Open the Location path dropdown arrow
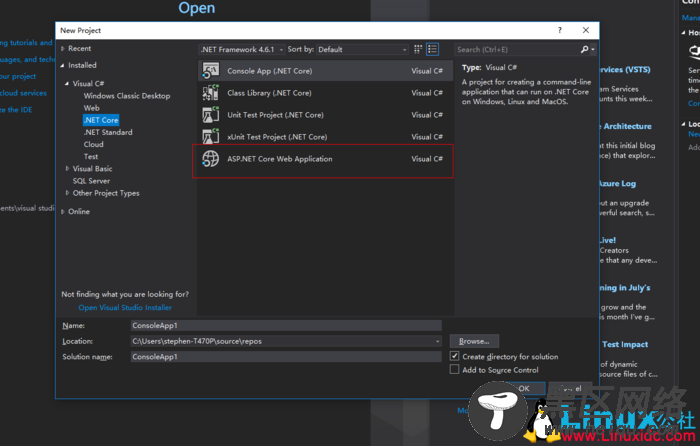The height and width of the screenshot is (446, 700). coord(438,341)
